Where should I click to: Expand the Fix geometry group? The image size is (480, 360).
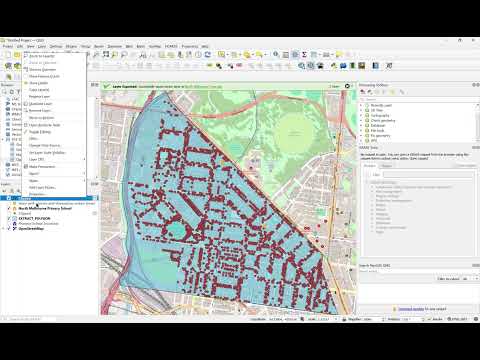click(x=361, y=136)
